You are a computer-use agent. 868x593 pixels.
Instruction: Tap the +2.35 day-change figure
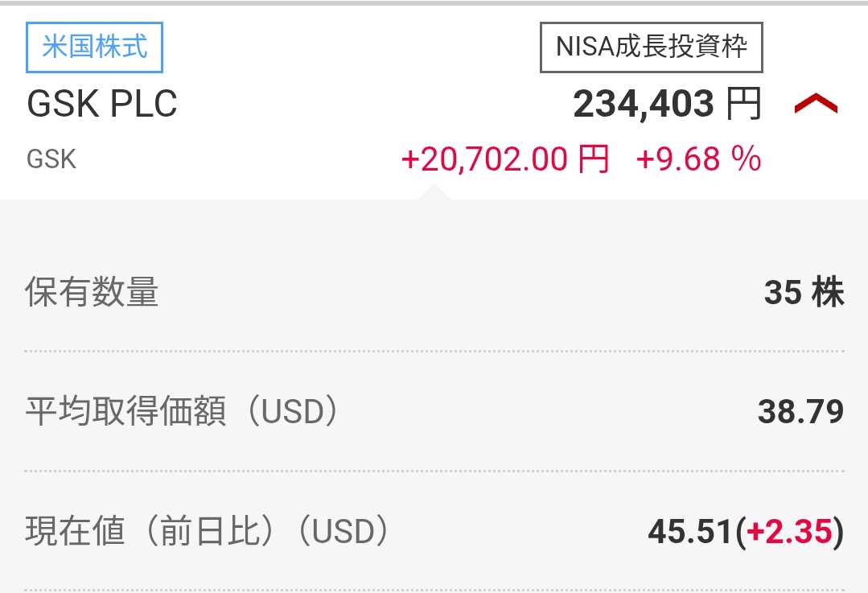coord(789,532)
